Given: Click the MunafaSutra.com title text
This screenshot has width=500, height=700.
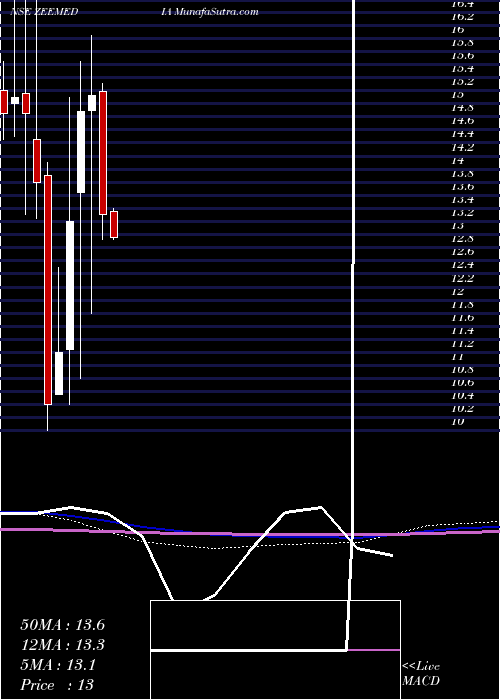Looking at the screenshot, I should tap(217, 12).
